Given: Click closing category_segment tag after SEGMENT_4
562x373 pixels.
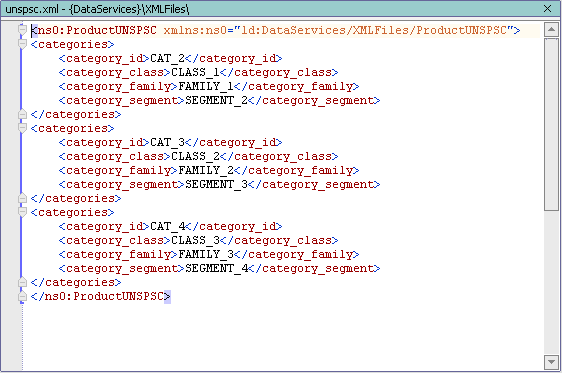Looking at the screenshot, I should 314,268.
